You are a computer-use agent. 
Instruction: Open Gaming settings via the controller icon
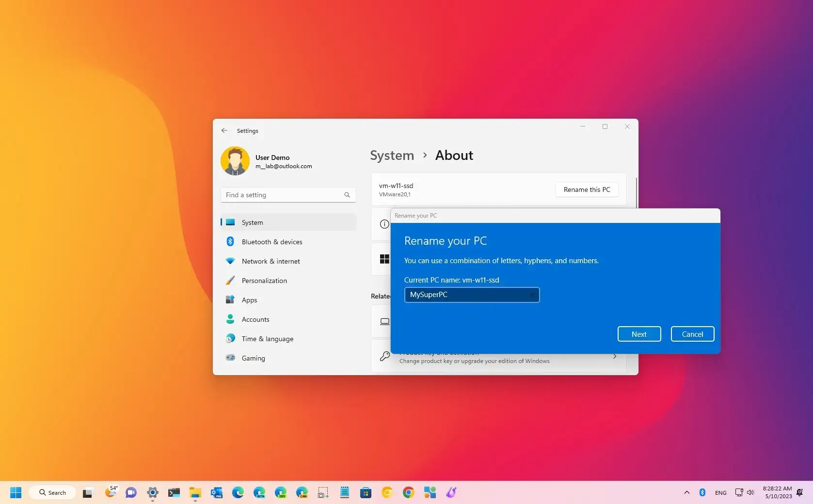click(230, 358)
